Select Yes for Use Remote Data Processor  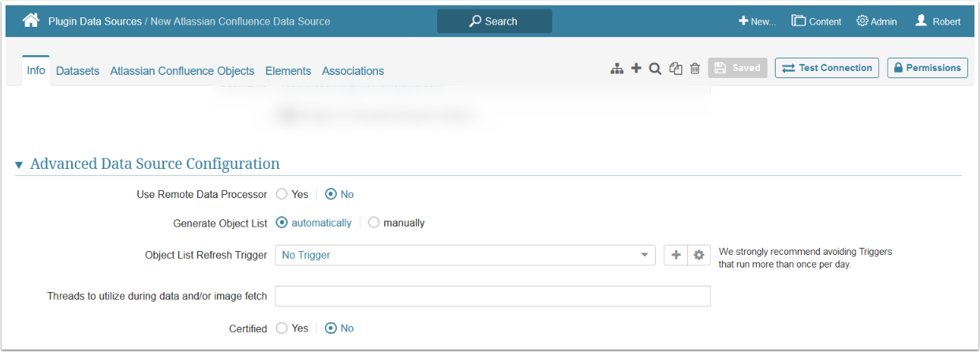point(282,194)
